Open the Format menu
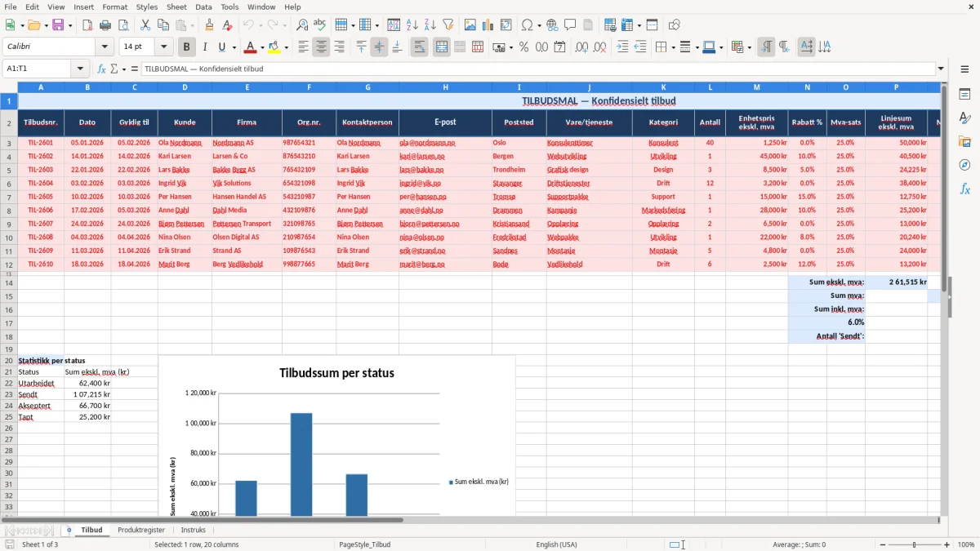 [114, 7]
